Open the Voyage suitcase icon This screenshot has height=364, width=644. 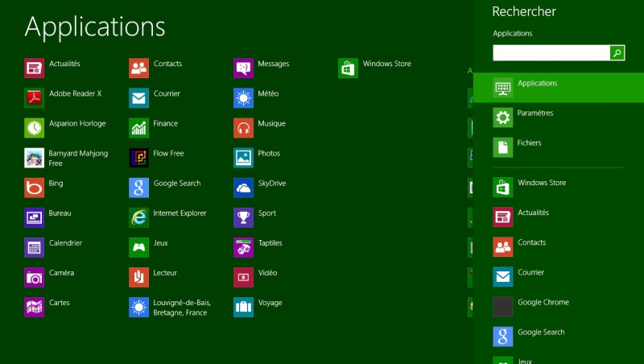[244, 308]
